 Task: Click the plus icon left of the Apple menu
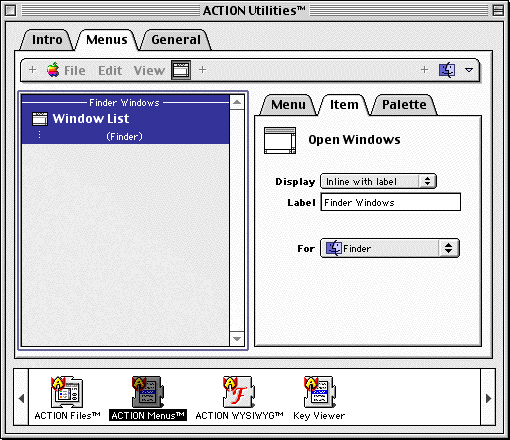point(32,70)
